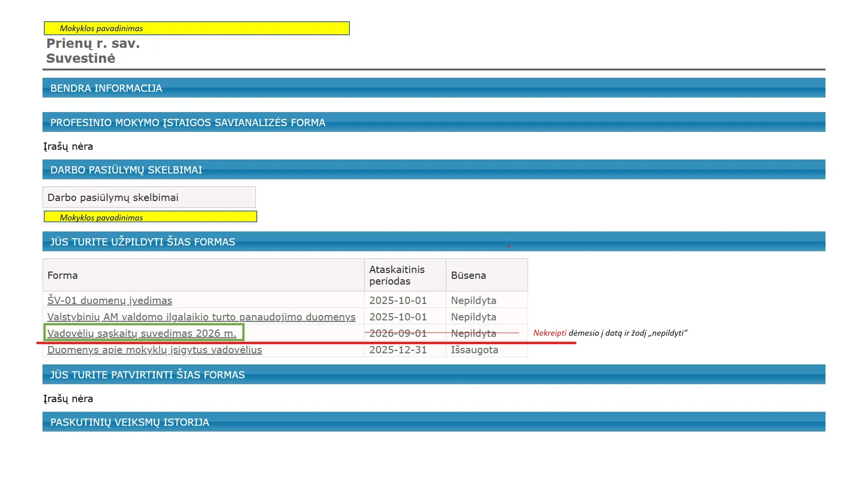
Task: Click the Būsena column header
Action: (x=468, y=275)
